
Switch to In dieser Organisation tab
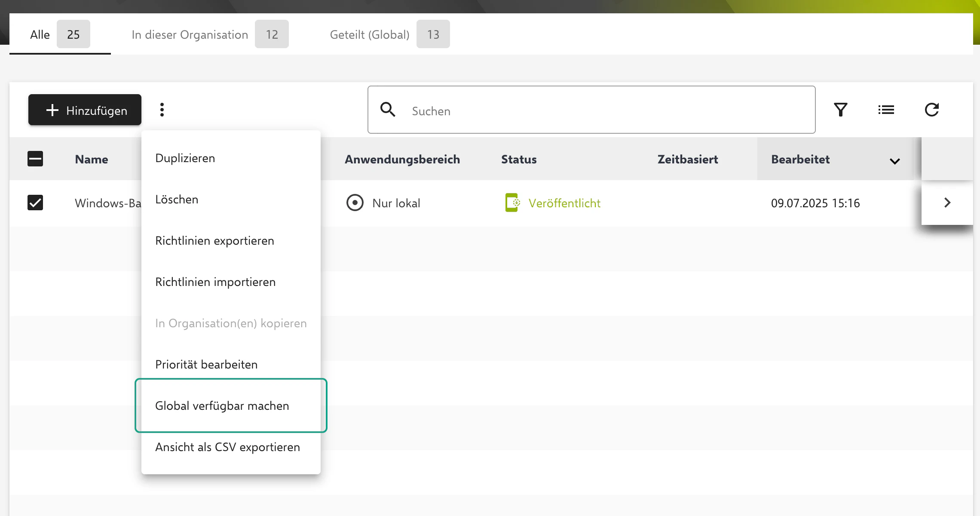click(210, 34)
